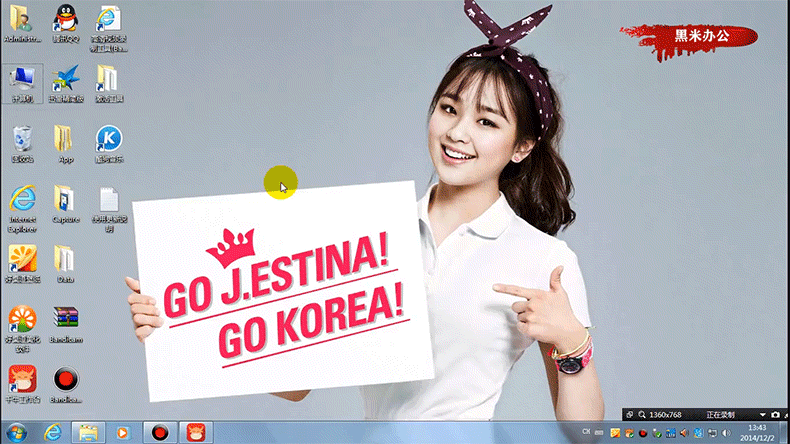Select the Computer desktop icon
Viewport: 790px width, 444px height.
pos(22,84)
